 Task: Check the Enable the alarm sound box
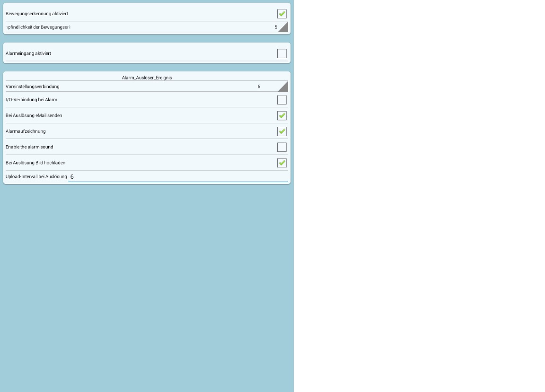click(282, 147)
